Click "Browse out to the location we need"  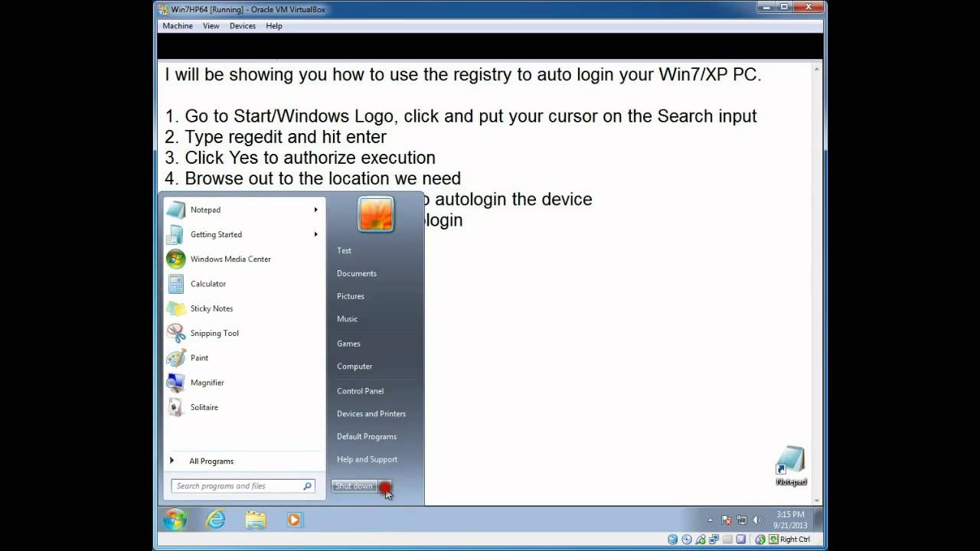click(322, 178)
